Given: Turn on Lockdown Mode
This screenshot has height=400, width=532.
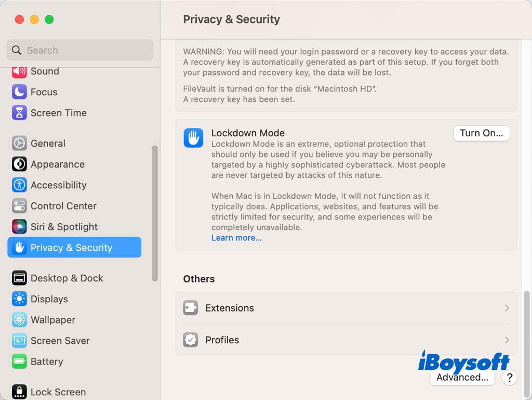Looking at the screenshot, I should tap(481, 133).
